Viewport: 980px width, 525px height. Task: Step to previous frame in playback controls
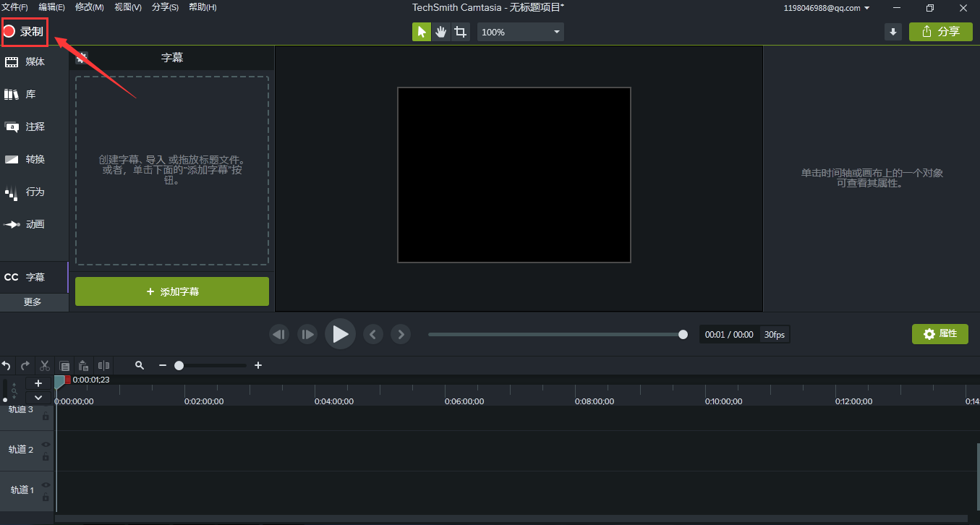[279, 334]
